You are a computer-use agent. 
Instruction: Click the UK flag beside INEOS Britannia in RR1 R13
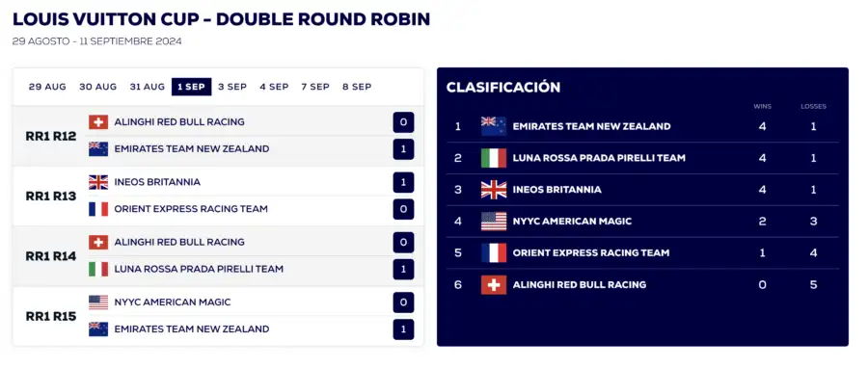(98, 182)
